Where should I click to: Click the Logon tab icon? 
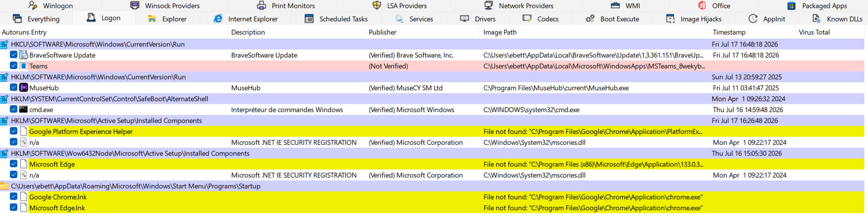point(91,17)
